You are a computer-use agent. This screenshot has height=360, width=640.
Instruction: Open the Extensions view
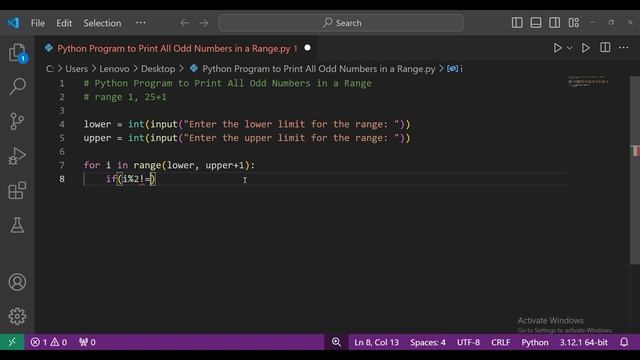(17, 191)
